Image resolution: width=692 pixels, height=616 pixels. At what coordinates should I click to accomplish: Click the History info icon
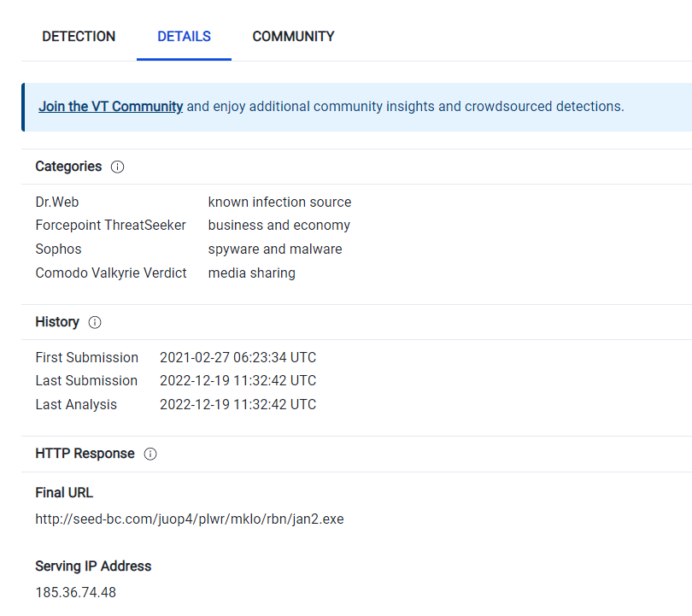[x=94, y=322]
